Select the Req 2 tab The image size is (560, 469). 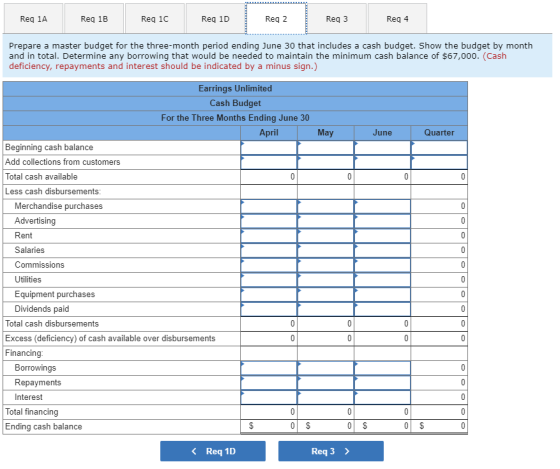[276, 19]
